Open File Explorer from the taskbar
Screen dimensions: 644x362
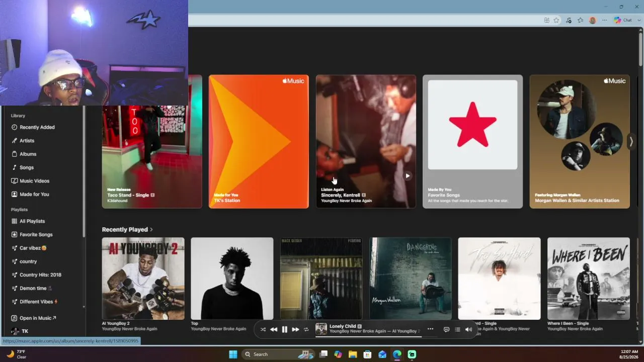(x=353, y=354)
